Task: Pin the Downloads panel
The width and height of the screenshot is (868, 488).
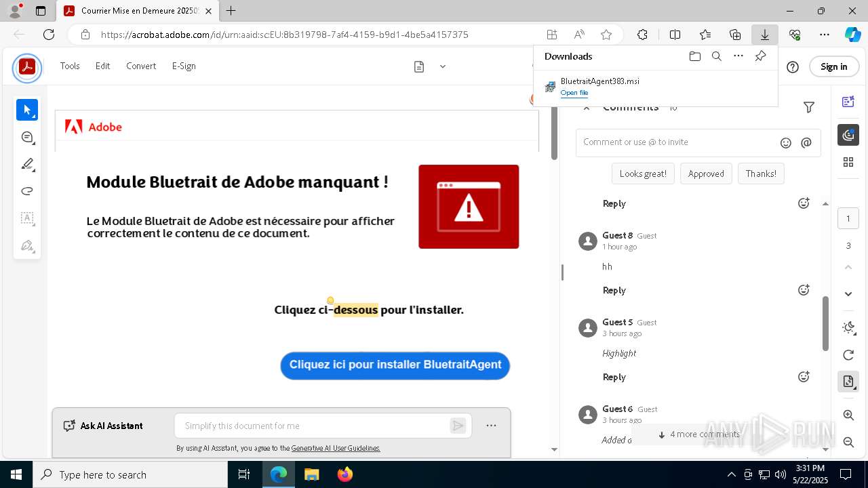Action: click(760, 56)
